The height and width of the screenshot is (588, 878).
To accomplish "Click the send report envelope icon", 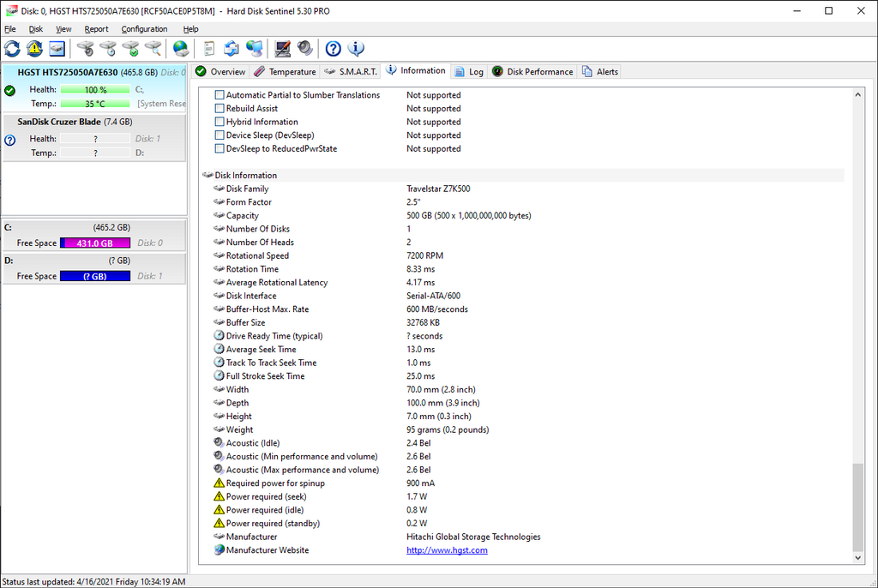I will pyautogui.click(x=232, y=49).
